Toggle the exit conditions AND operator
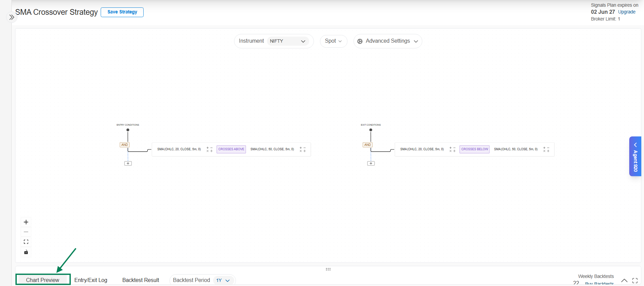 (367, 145)
